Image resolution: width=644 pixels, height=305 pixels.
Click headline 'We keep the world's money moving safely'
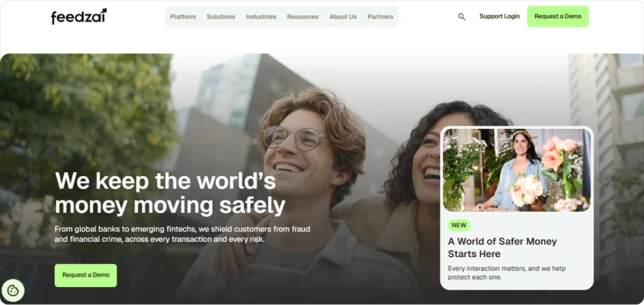(x=170, y=193)
